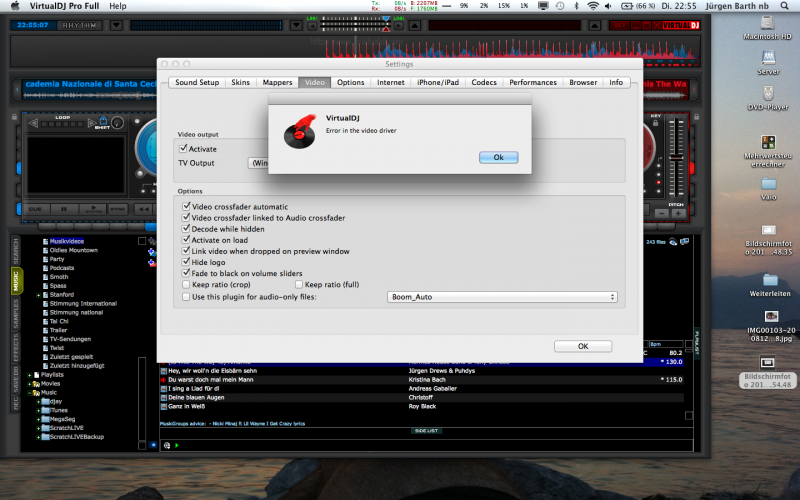Image resolution: width=800 pixels, height=500 pixels.
Task: Disable Decode while hidden option
Action: tap(186, 229)
